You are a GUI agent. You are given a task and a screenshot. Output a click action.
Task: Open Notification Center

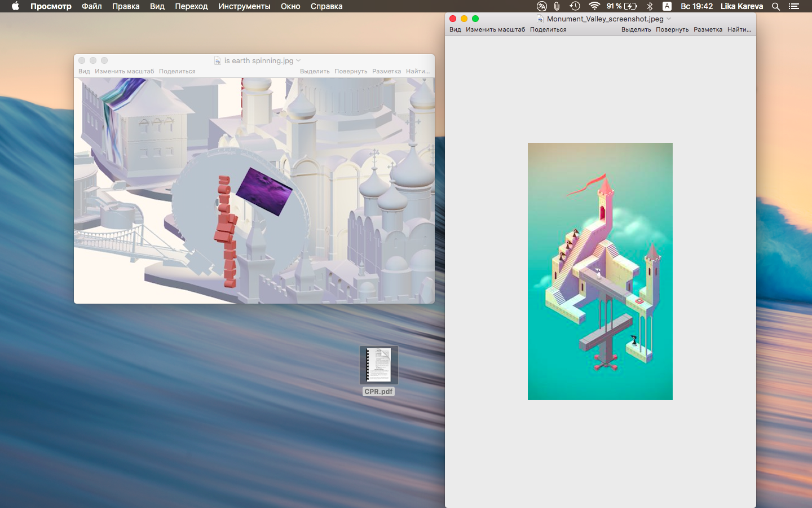[x=794, y=6]
